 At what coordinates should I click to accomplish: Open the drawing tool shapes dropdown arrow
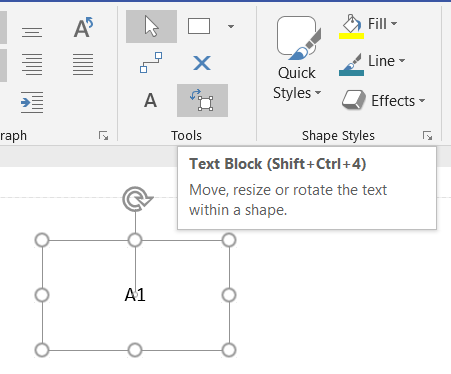click(231, 26)
